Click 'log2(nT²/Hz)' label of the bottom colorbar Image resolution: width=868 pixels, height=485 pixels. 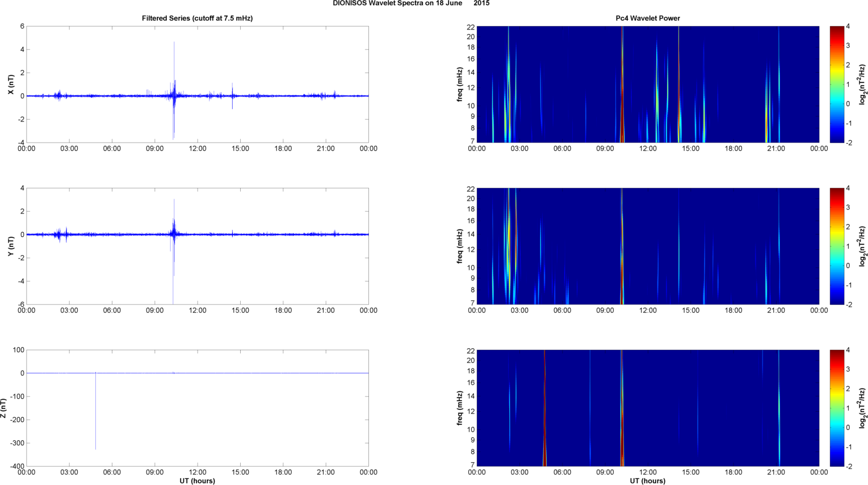point(863,408)
